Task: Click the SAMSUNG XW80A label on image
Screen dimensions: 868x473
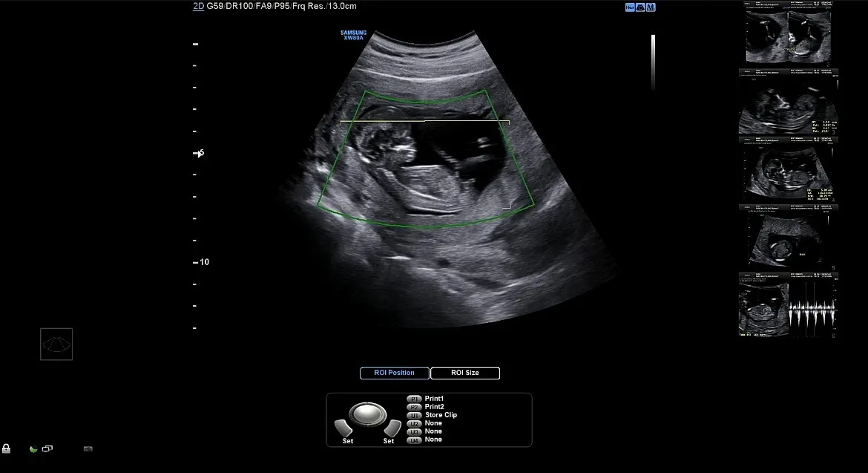Action: coord(353,36)
